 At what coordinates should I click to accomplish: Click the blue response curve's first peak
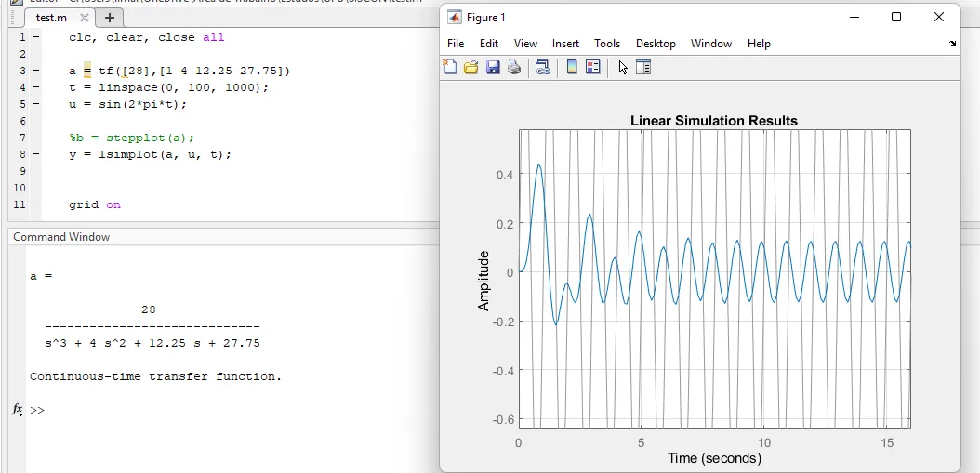(x=539, y=165)
